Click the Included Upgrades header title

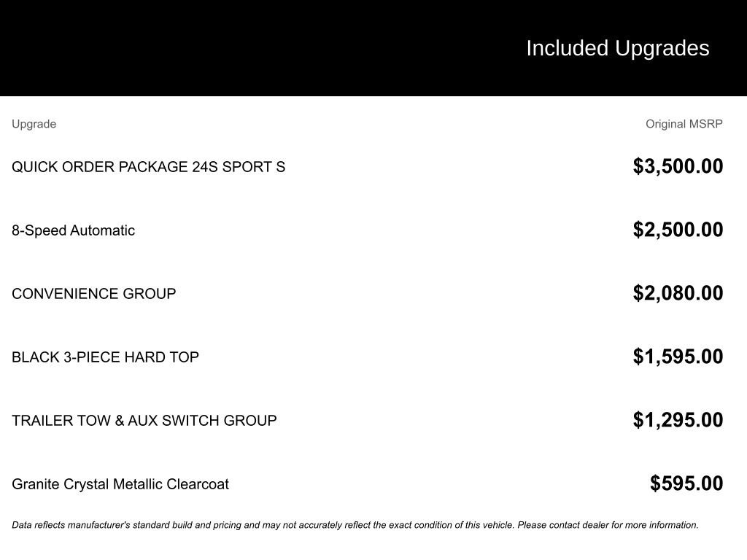(617, 49)
